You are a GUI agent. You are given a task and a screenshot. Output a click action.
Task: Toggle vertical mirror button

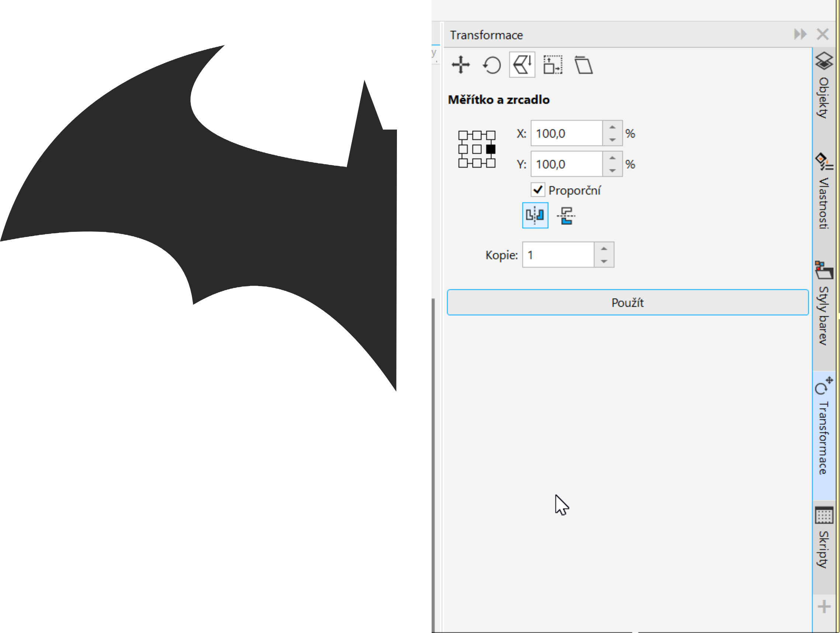point(566,216)
